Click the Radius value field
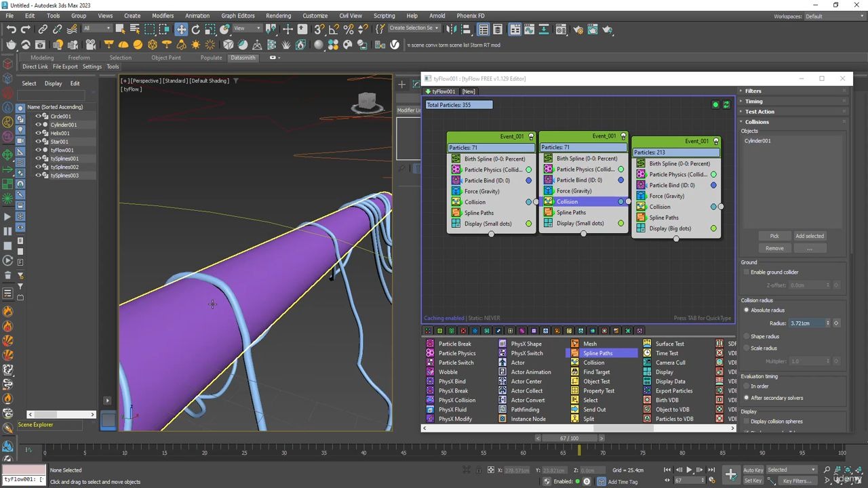This screenshot has height=488, width=868. click(807, 323)
